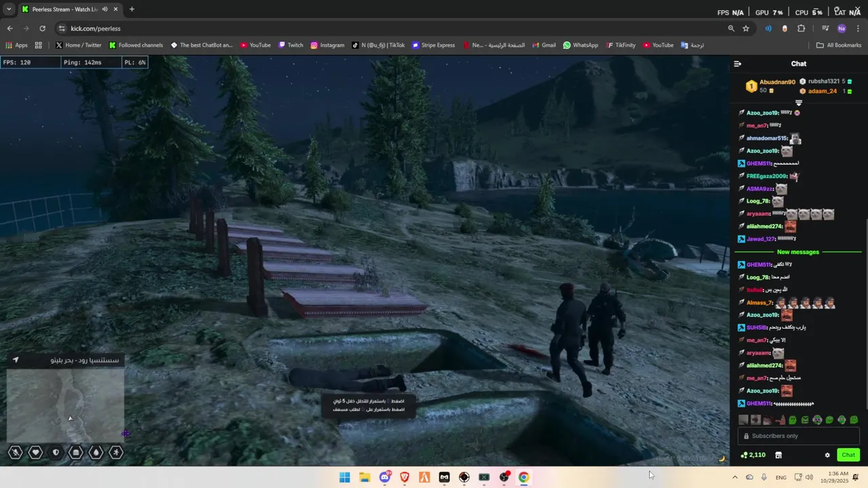Open Google Chrome from the taskbar
The height and width of the screenshot is (488, 868).
click(524, 477)
